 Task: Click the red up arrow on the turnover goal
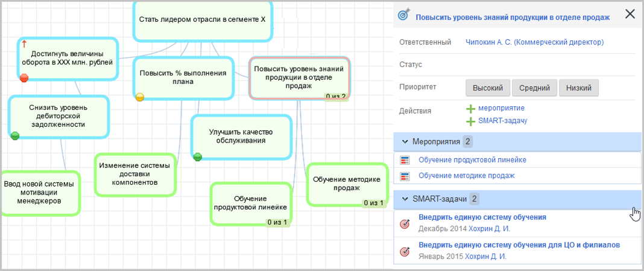[x=24, y=43]
